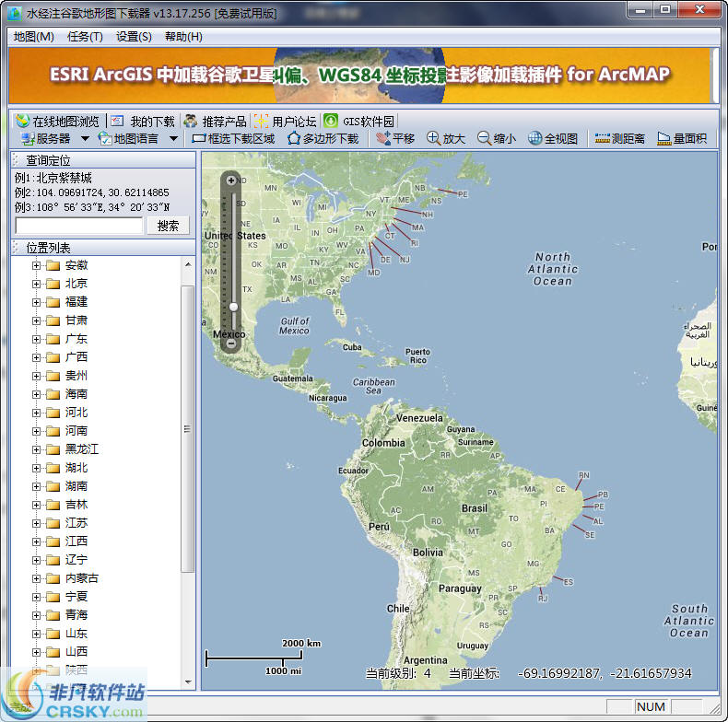Select the 放大 zoom in tool
This screenshot has height=722, width=728.
pos(446,138)
